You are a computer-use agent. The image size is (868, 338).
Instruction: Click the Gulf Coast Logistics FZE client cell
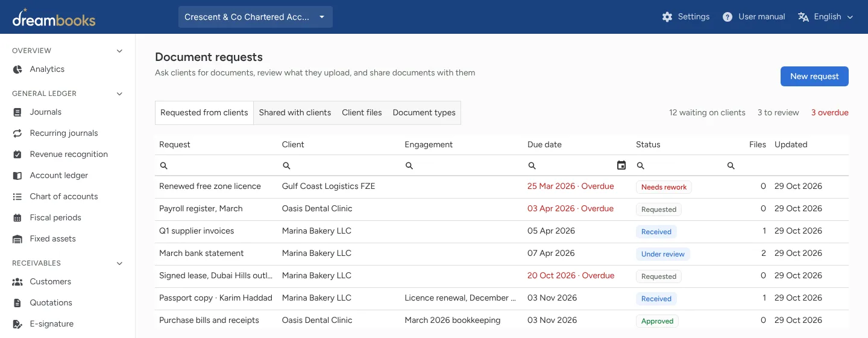[x=329, y=187]
